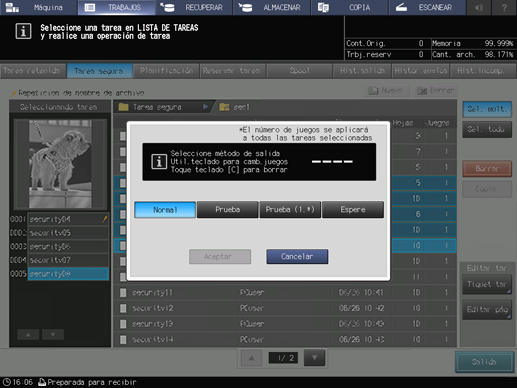This screenshot has height=388, width=517.
Task: Select the security13 task row
Action: tap(285, 324)
